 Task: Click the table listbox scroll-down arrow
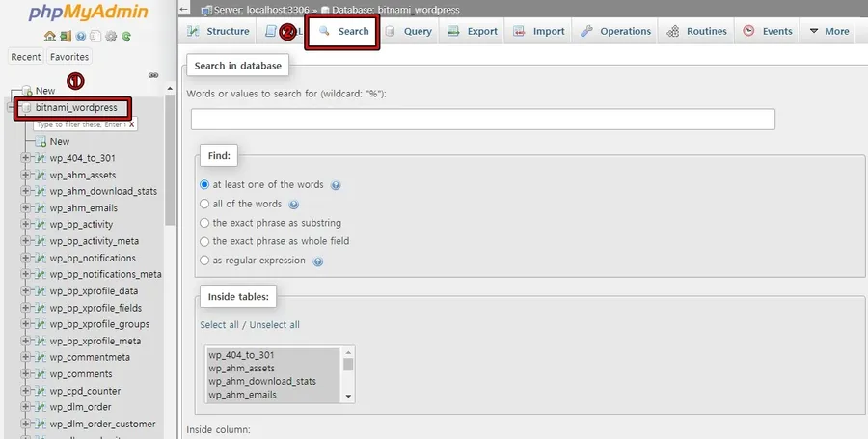point(348,396)
